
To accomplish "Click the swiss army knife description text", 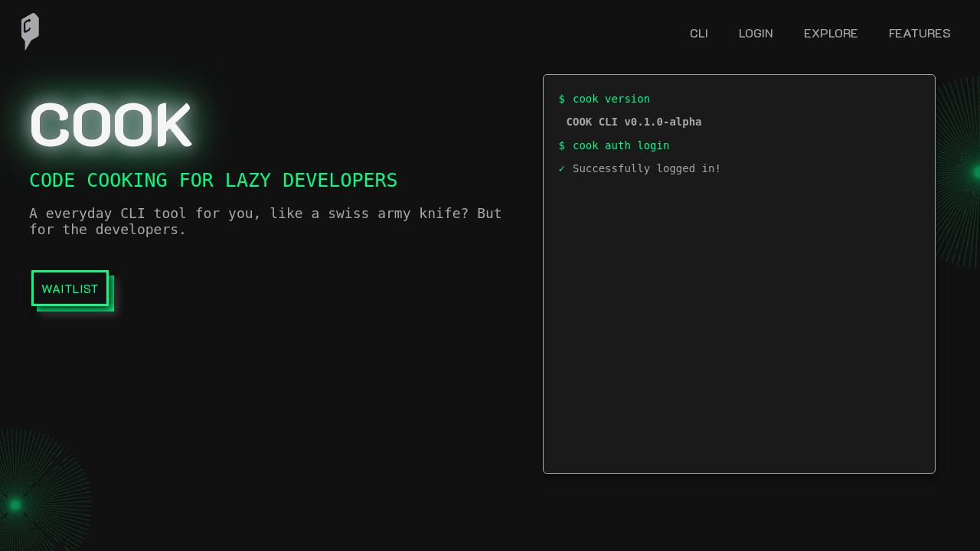I will click(266, 221).
